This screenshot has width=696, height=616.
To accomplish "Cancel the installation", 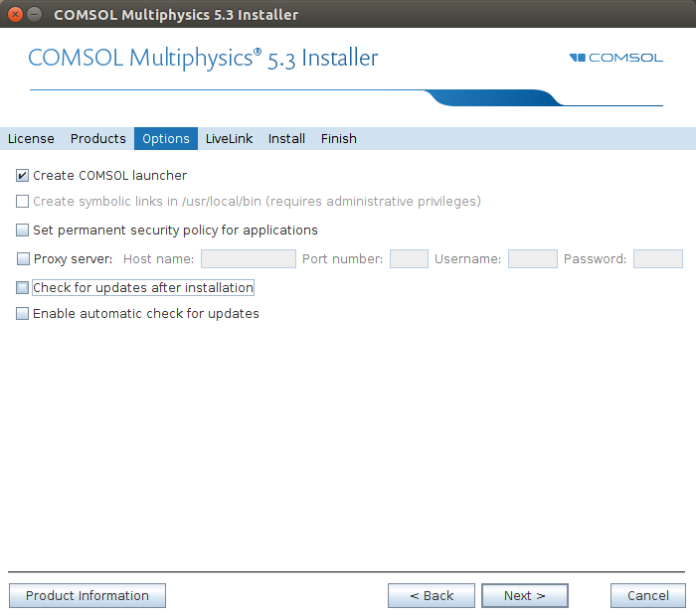I will 647,596.
